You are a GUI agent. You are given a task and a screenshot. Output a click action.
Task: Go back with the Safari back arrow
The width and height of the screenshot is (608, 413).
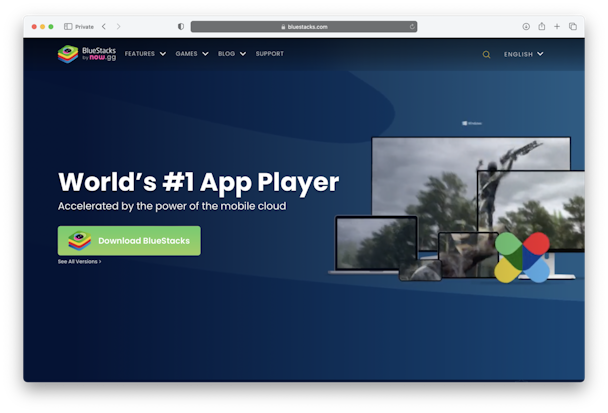104,26
